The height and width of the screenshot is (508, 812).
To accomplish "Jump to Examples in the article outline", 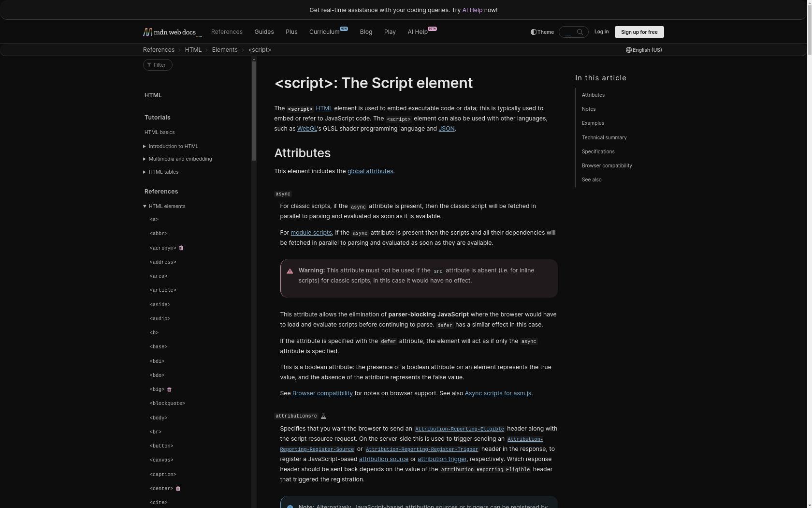I will point(593,123).
